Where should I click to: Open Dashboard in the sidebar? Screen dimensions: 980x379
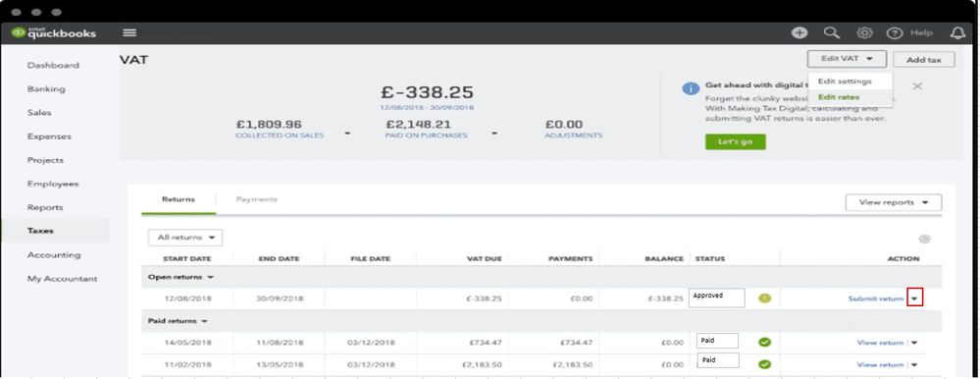(x=53, y=65)
